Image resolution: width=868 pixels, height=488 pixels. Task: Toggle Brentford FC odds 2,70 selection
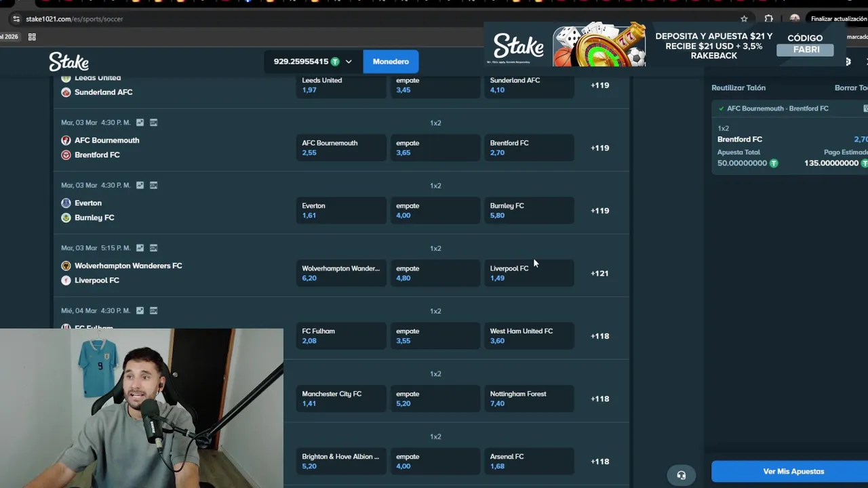(x=530, y=148)
